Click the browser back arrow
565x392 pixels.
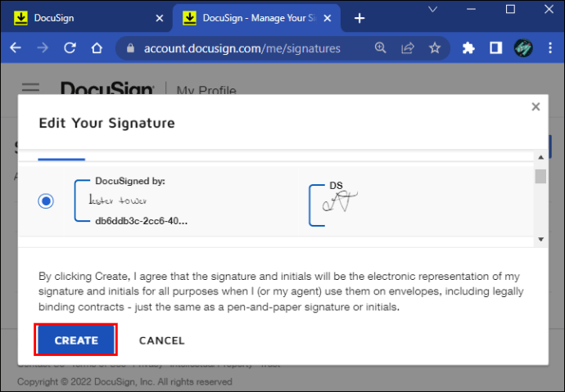(x=16, y=48)
